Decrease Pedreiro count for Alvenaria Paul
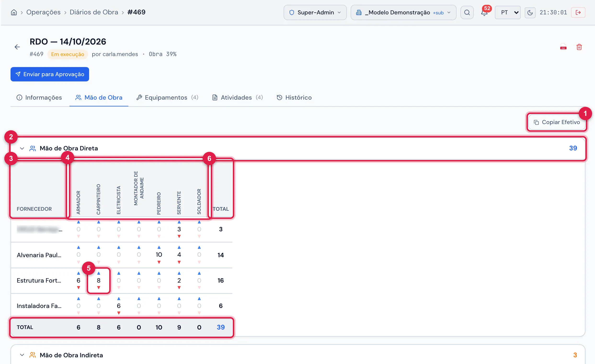Image resolution: width=595 pixels, height=364 pixels. pyautogui.click(x=159, y=262)
